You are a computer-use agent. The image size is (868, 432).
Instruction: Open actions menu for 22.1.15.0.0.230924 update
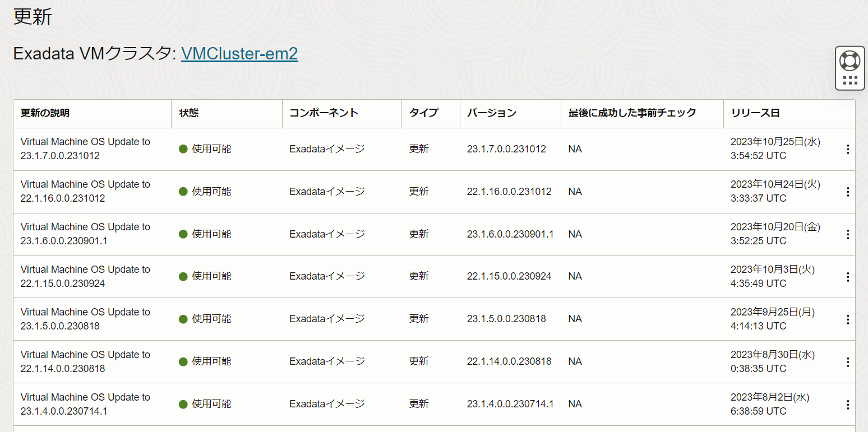click(847, 277)
